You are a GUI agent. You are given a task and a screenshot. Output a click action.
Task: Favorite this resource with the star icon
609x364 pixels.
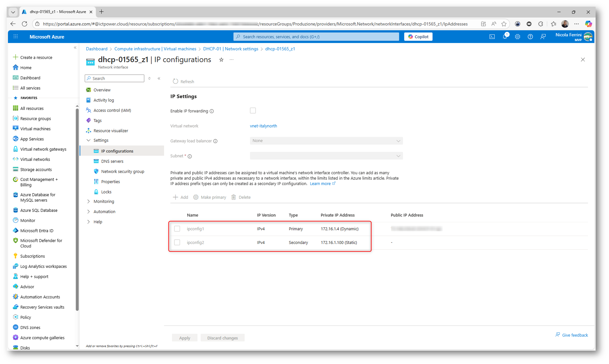(x=221, y=60)
